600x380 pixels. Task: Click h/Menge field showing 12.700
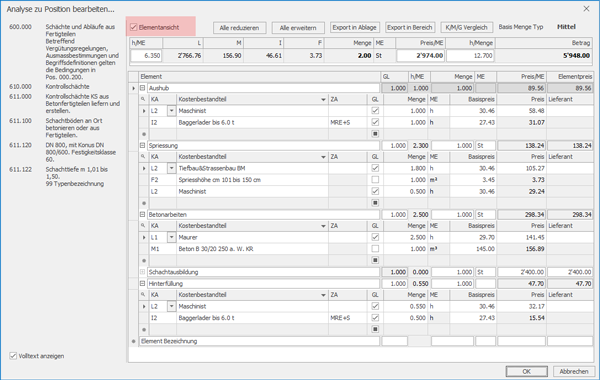coord(470,55)
